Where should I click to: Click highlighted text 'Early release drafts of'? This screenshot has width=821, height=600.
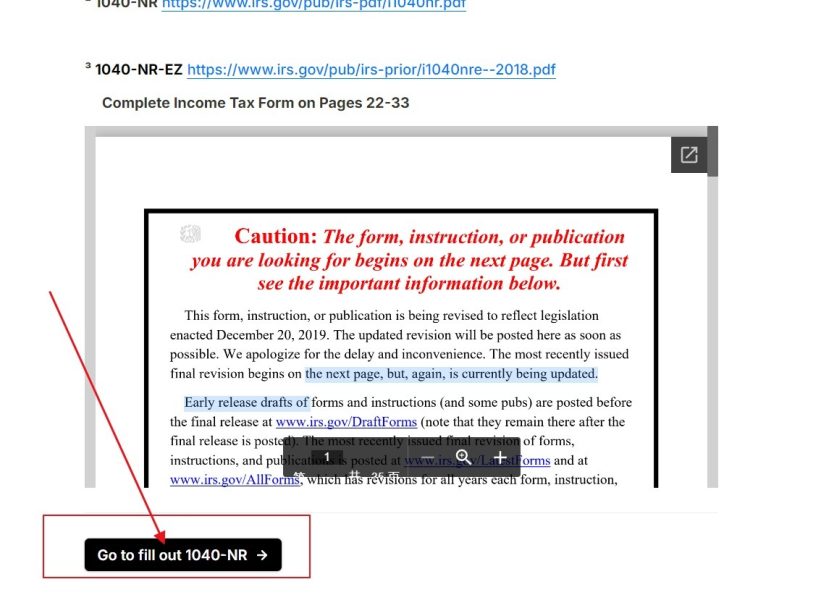246,403
